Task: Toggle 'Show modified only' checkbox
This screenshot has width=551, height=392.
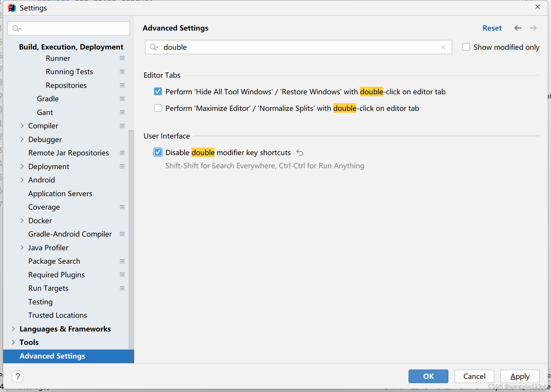Action: [466, 47]
